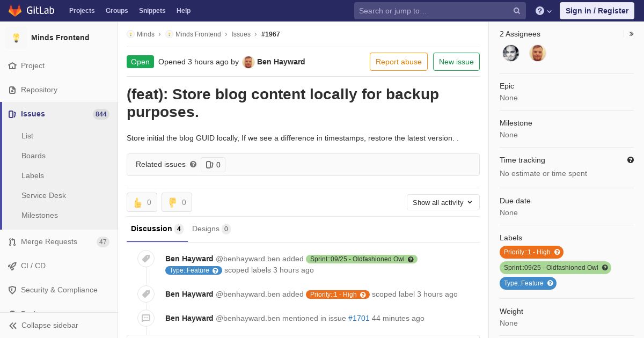Open the Help question mark menu
Image resolution: width=644 pixels, height=338 pixels.
point(544,11)
